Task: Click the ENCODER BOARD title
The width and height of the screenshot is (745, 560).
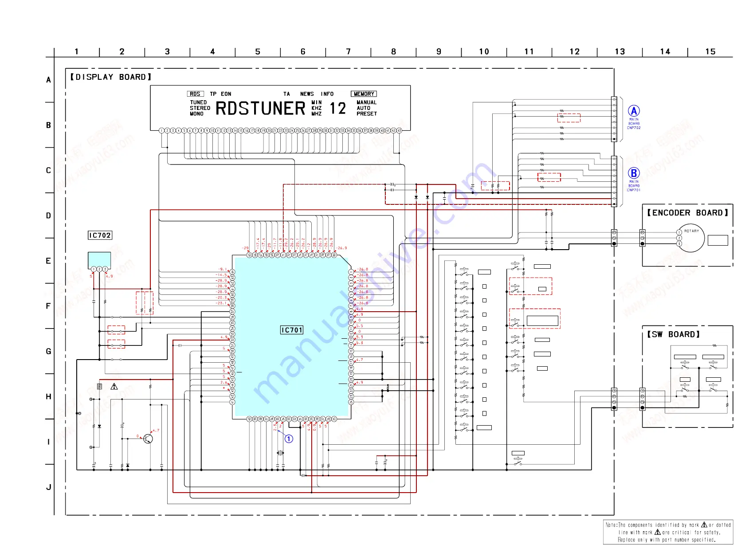Action: (x=687, y=213)
